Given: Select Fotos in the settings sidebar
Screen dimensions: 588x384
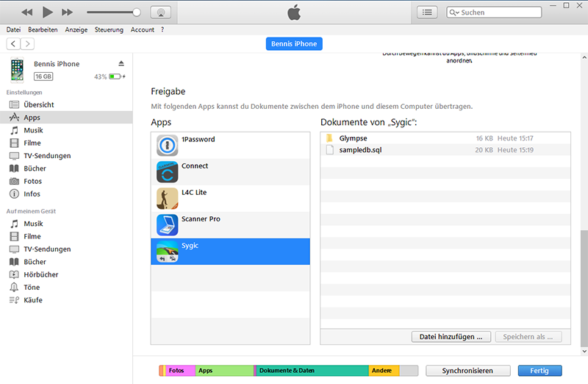Looking at the screenshot, I should (32, 181).
